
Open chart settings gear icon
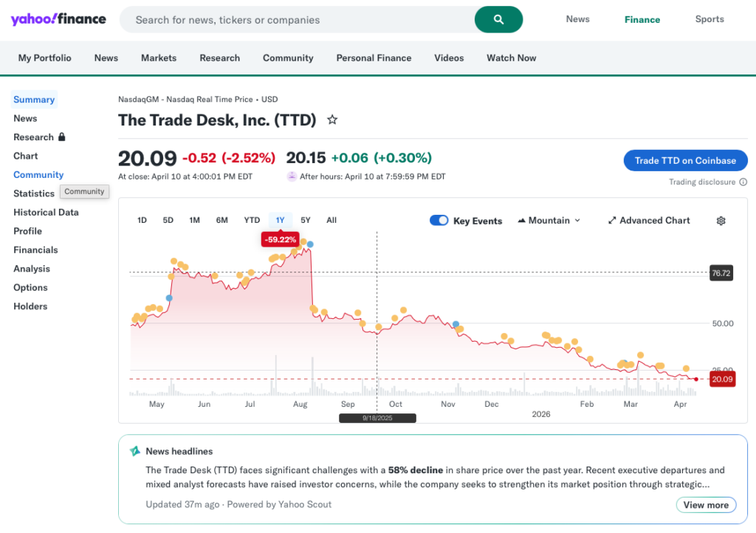[x=721, y=221]
